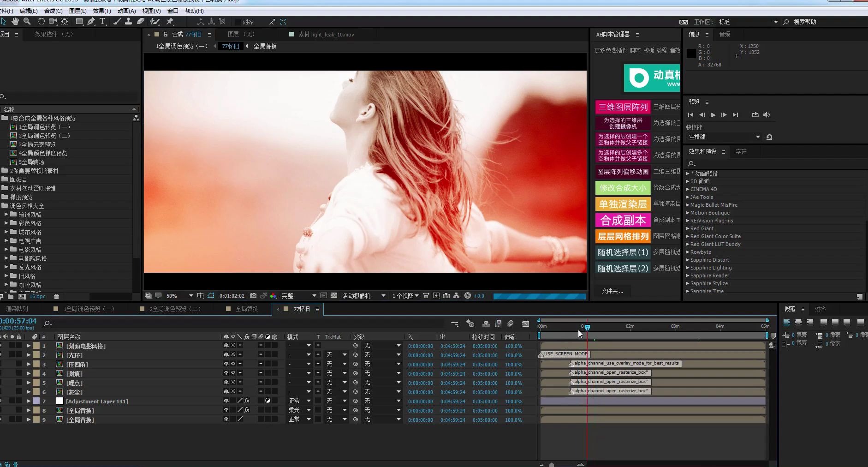Toggle the 对齐 snapping checkbox
Viewport: 868px width, 467px height.
238,22
